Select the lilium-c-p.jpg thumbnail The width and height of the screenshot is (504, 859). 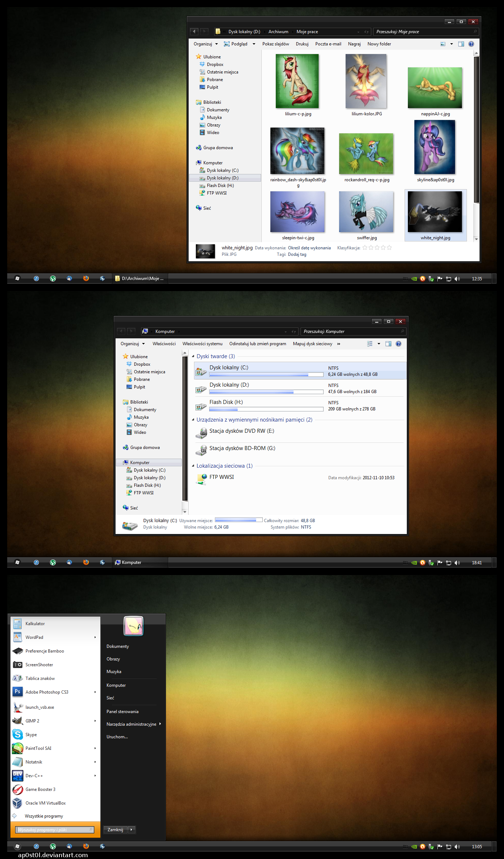click(297, 81)
